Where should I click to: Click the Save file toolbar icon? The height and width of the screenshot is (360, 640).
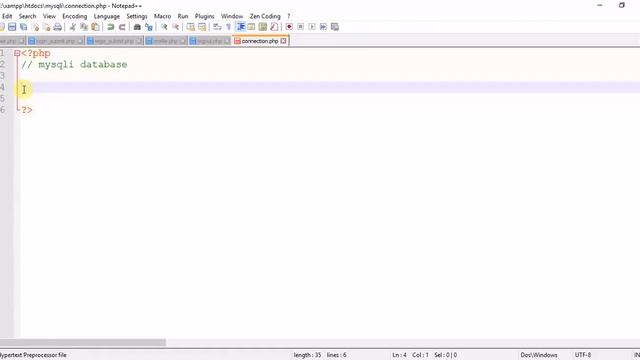pyautogui.click(x=12, y=27)
